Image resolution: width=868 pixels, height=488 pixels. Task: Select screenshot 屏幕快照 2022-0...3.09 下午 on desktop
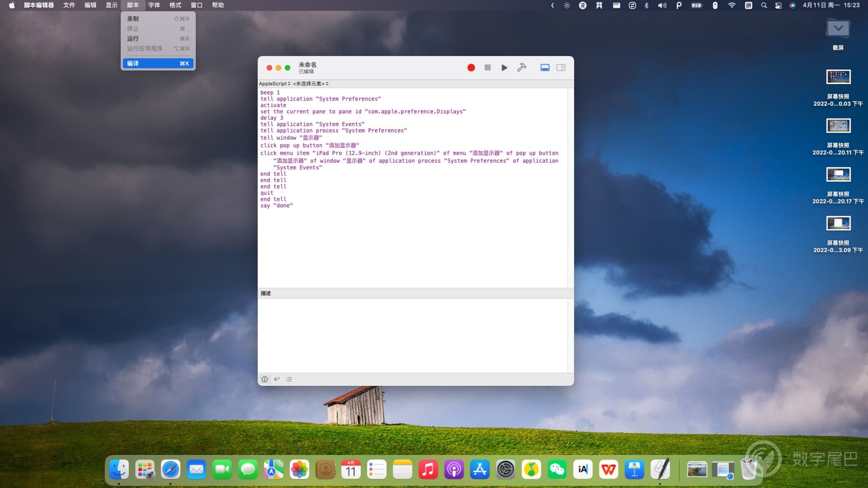point(838,224)
